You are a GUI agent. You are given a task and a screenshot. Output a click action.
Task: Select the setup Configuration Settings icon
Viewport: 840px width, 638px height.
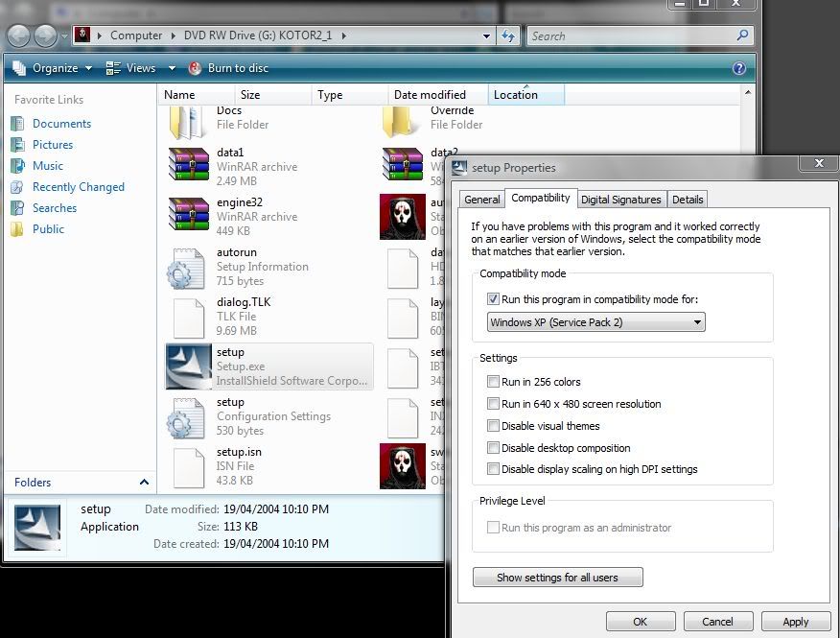pyautogui.click(x=186, y=417)
